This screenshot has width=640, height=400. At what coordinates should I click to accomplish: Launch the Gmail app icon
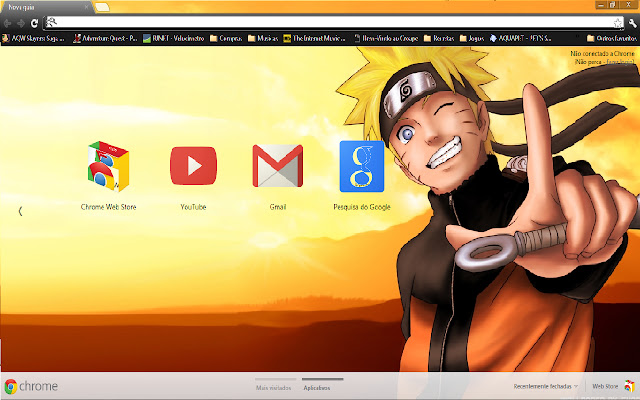tap(278, 166)
